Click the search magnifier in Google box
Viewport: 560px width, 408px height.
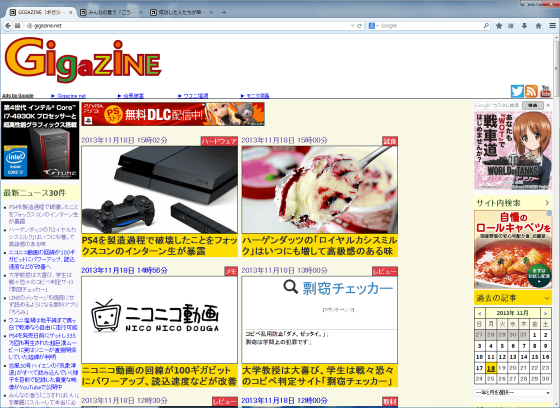tap(486, 26)
